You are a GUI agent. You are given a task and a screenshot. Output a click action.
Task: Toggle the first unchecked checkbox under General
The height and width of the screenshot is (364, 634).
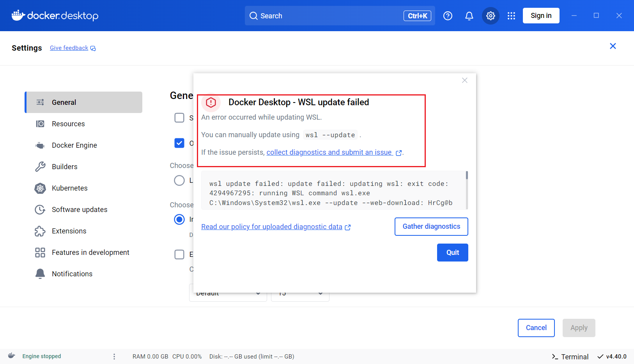tap(179, 118)
